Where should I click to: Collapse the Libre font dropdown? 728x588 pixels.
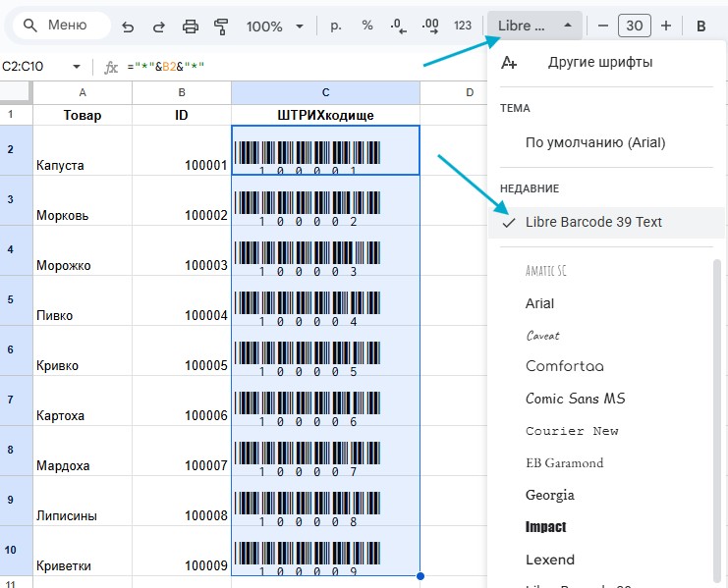pyautogui.click(x=534, y=26)
